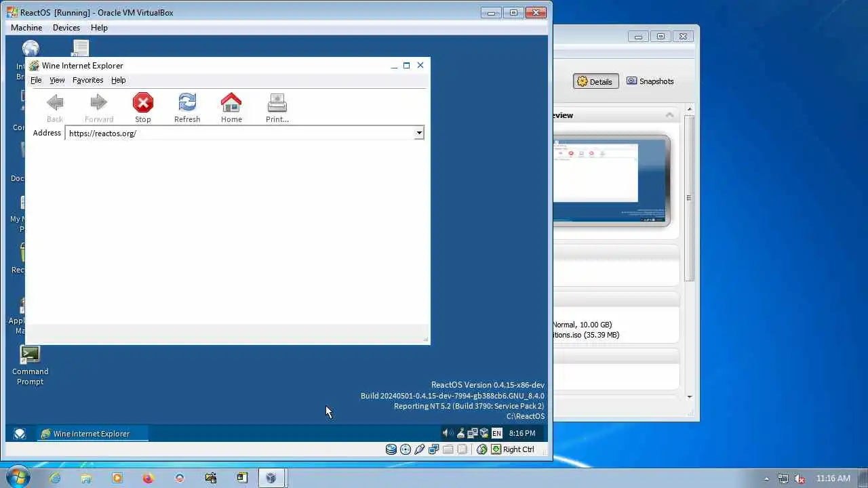Open the VirtualBox Help menu
Viewport: 868px width, 488px height.
pyautogui.click(x=99, y=28)
